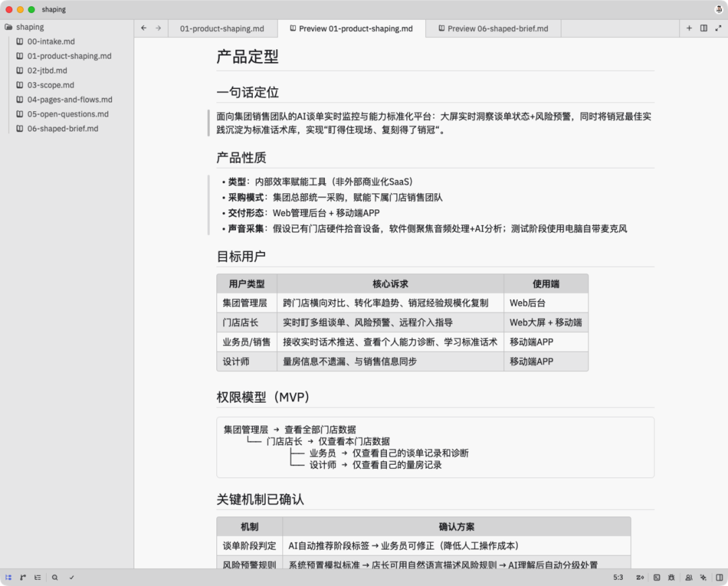Click the 产品定型 main heading

coord(247,57)
